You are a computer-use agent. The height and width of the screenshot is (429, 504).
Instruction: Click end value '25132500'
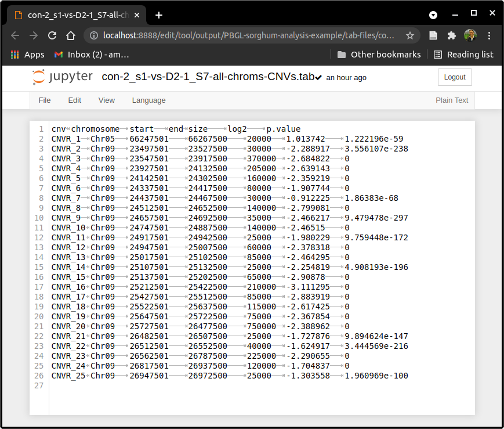tap(208, 267)
